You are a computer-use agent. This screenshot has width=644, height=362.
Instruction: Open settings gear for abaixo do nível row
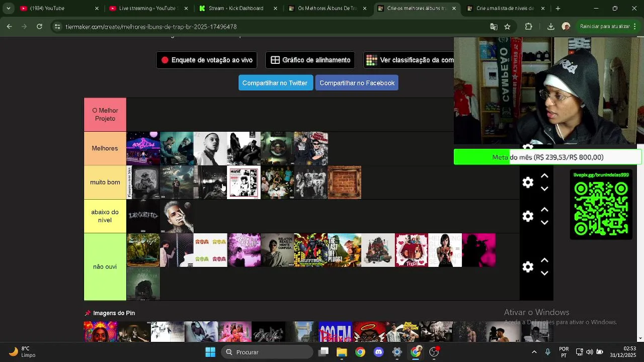(x=528, y=216)
